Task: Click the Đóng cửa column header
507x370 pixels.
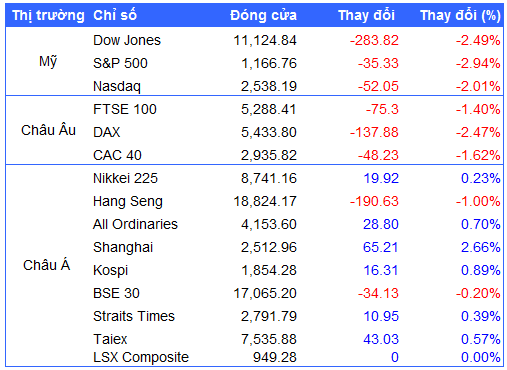Action: (x=263, y=15)
